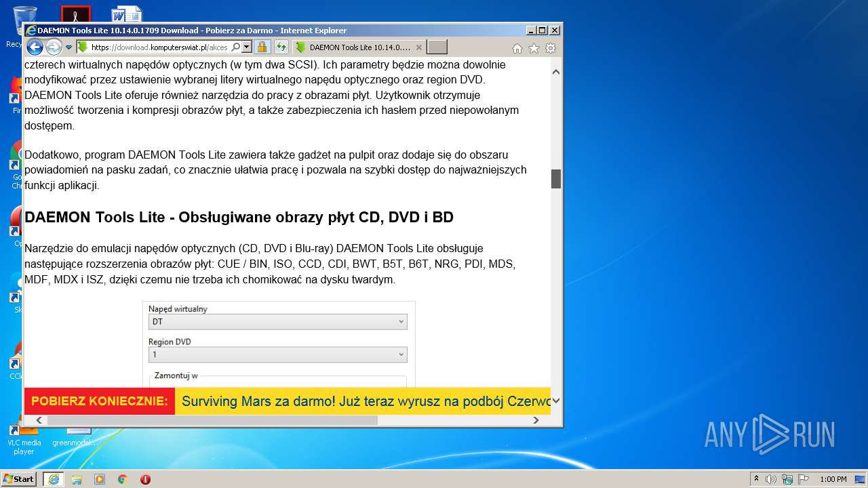
Task: Click the Zamontuj w group label
Action: pos(176,375)
